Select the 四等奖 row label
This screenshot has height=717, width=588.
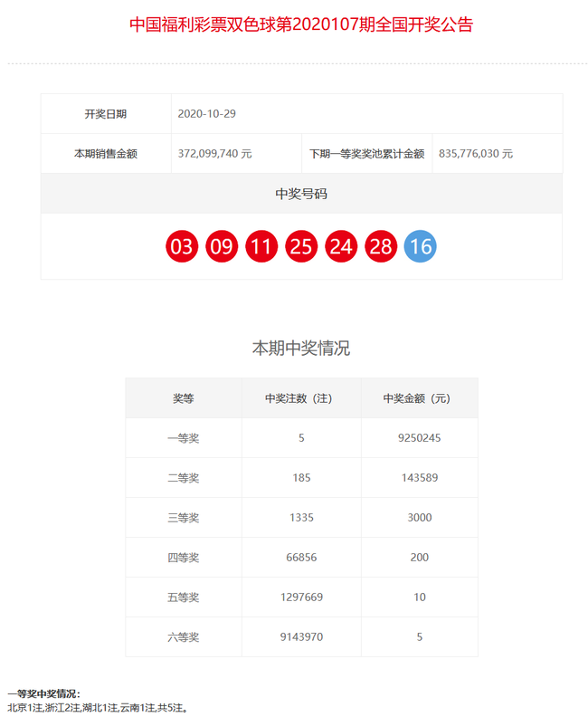pyautogui.click(x=184, y=558)
